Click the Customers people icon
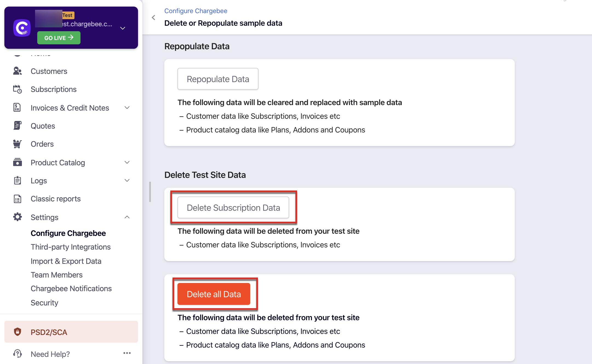 click(x=18, y=71)
